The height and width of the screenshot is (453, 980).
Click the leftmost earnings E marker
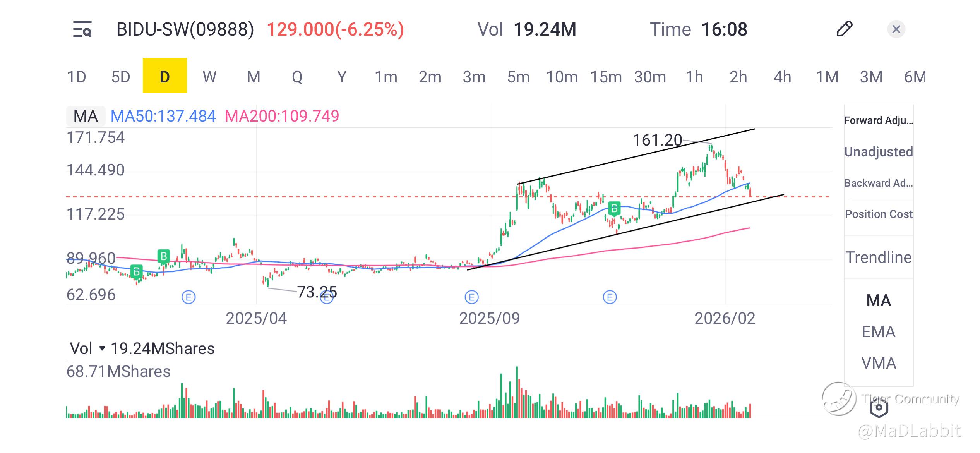coord(188,297)
